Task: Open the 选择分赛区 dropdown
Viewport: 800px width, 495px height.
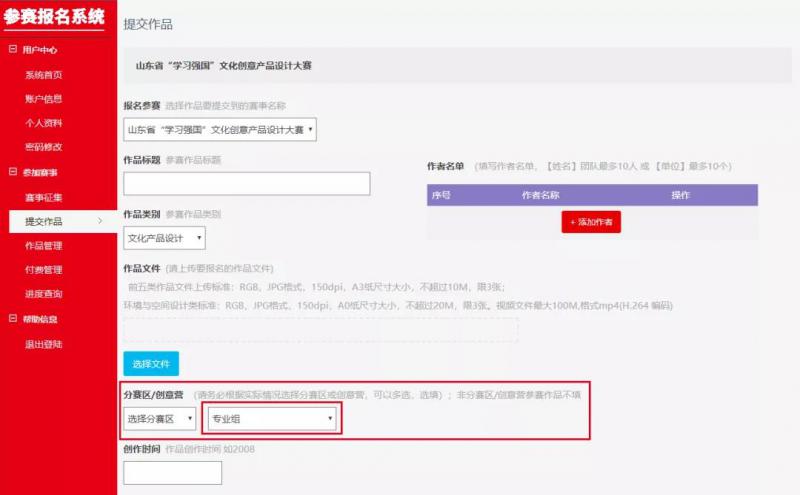Action: [160, 418]
